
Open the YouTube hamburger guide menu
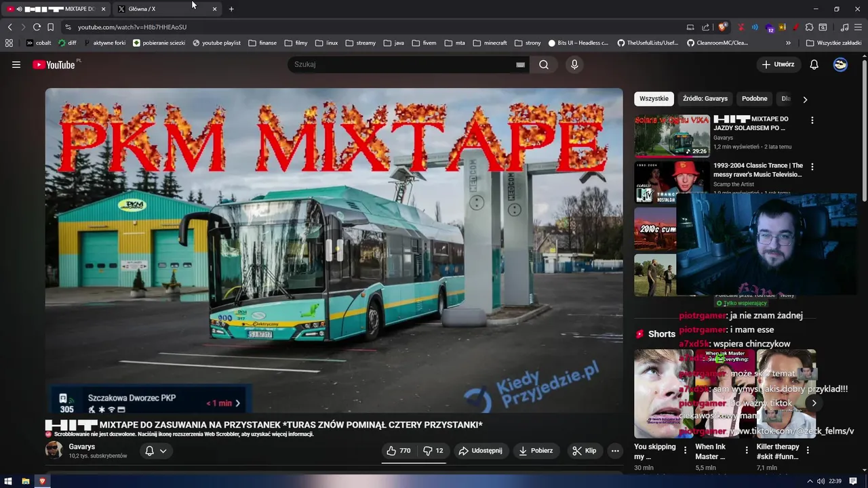(16, 64)
